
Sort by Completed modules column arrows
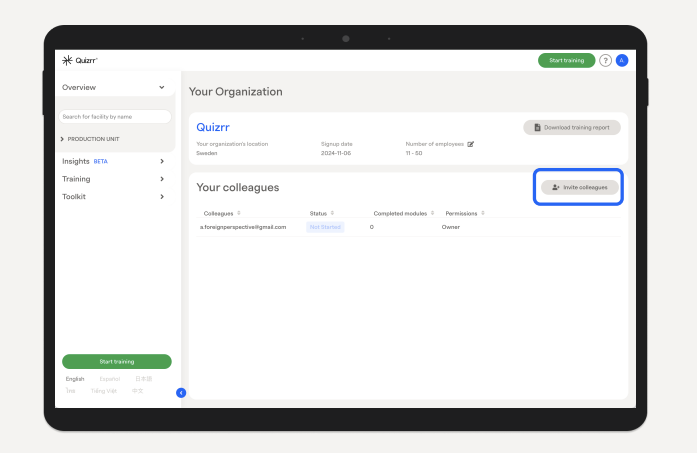[x=432, y=213]
